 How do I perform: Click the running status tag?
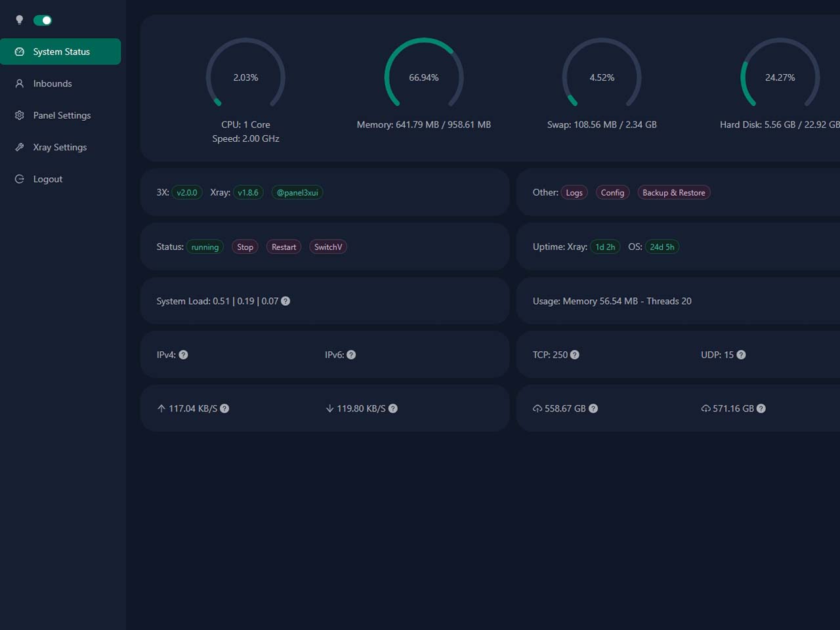point(205,247)
